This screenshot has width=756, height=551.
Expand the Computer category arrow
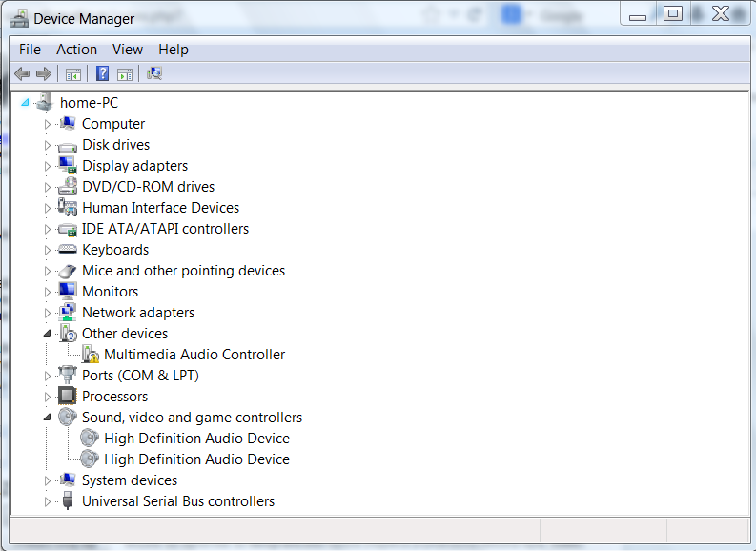coord(48,124)
